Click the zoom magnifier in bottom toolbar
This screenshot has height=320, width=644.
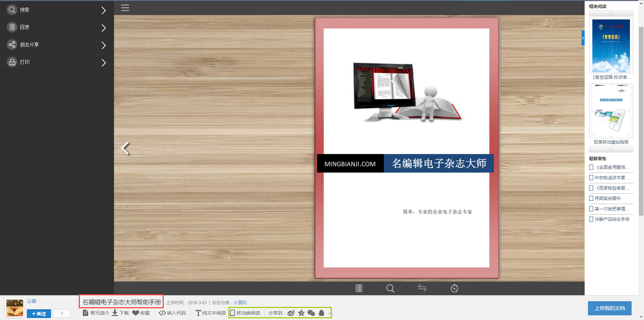(390, 288)
